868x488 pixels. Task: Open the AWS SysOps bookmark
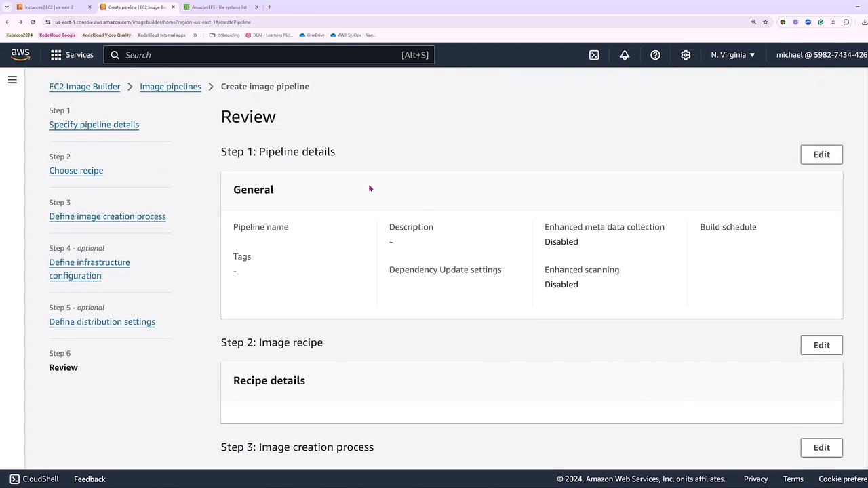(x=353, y=35)
